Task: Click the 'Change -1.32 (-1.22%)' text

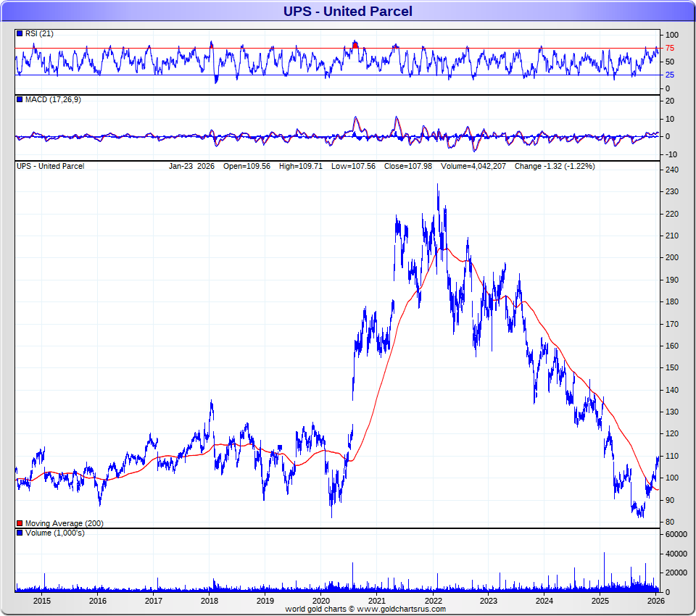Action: (x=555, y=166)
